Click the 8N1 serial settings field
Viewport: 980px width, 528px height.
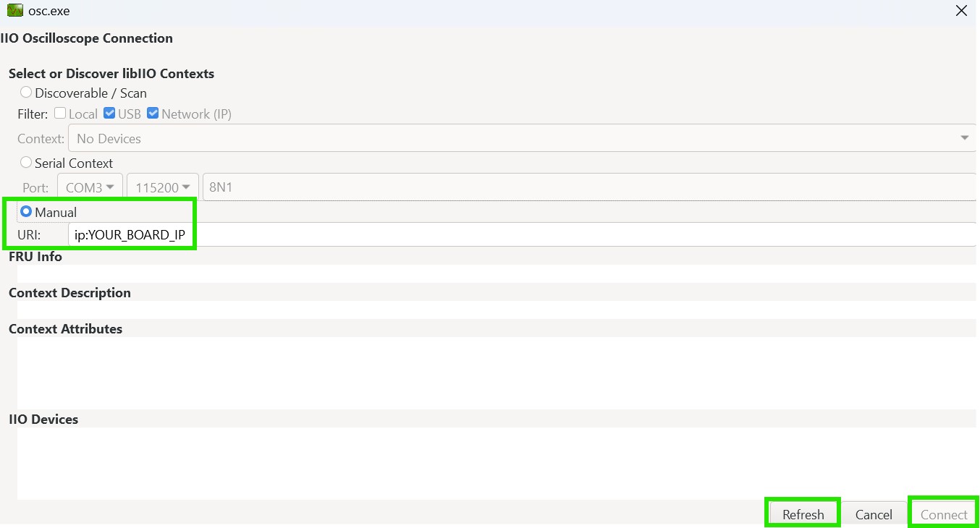588,187
